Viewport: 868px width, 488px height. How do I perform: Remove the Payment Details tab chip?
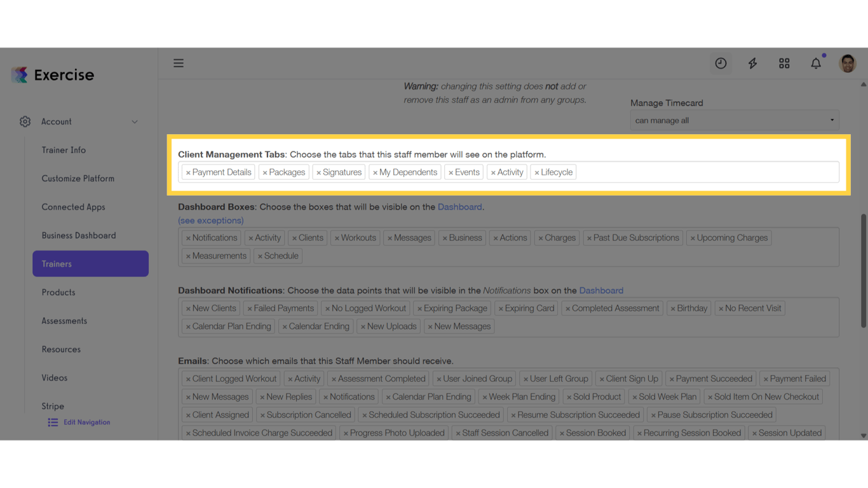(x=188, y=172)
